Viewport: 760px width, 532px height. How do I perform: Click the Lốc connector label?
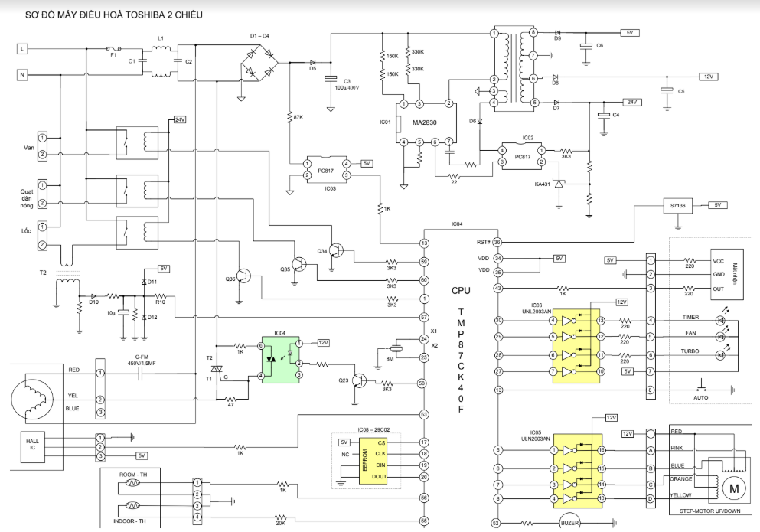[26, 231]
